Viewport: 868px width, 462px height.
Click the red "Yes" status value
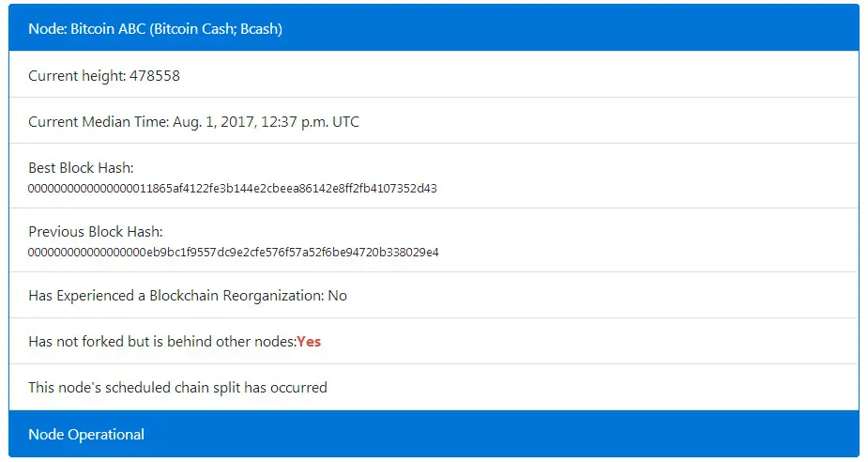(309, 341)
